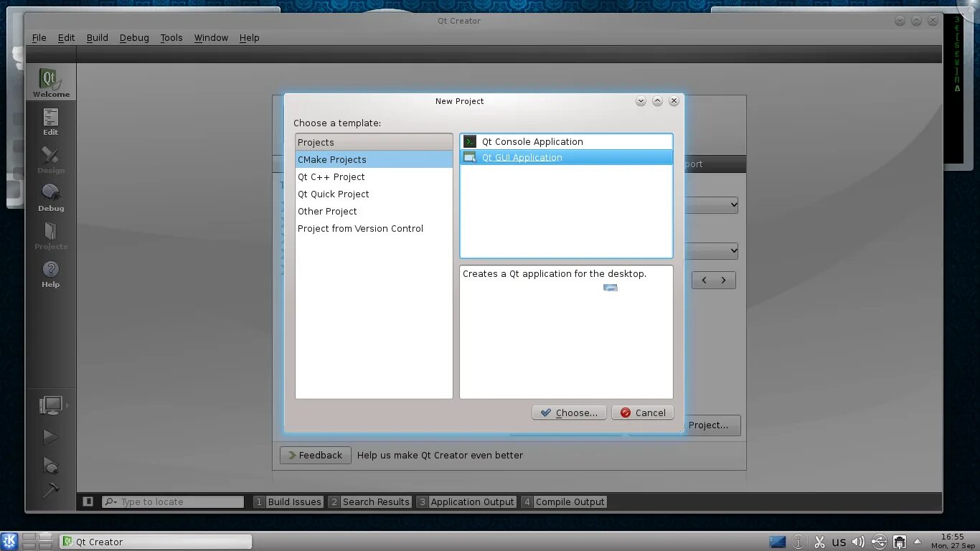This screenshot has width=980, height=551.
Task: Open the Tools menu
Action: [171, 37]
